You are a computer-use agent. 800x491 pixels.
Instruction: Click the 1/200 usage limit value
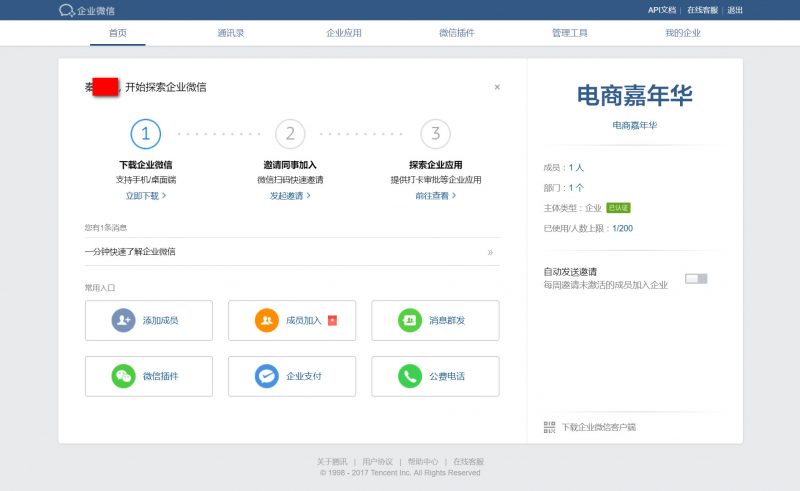(x=622, y=229)
